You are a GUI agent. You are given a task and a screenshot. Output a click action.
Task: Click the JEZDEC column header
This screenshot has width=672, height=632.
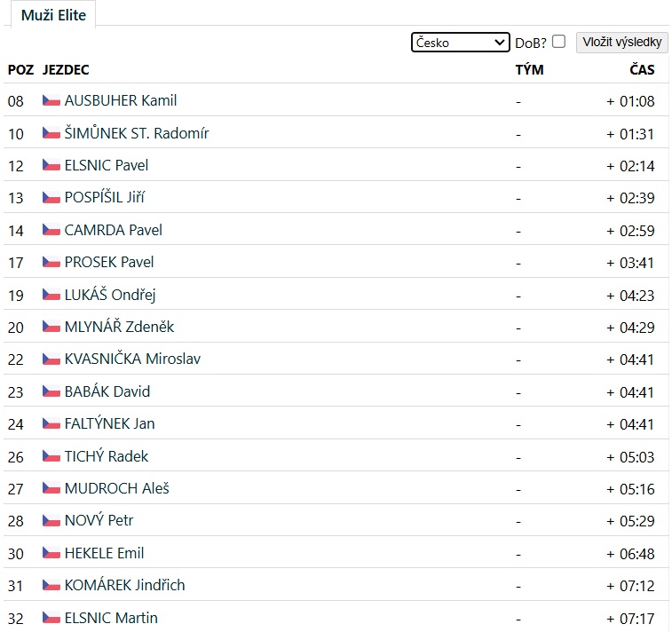click(66, 69)
